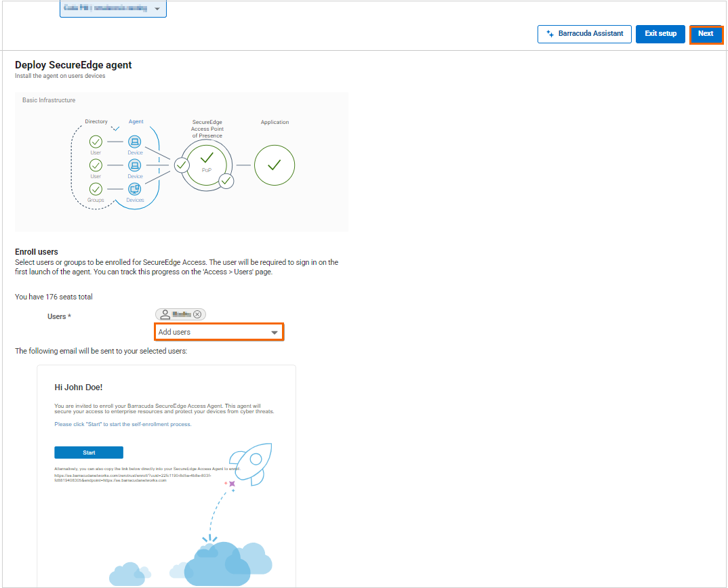The width and height of the screenshot is (728, 588).
Task: Click the large blue cloud illustration
Action: coord(217,562)
